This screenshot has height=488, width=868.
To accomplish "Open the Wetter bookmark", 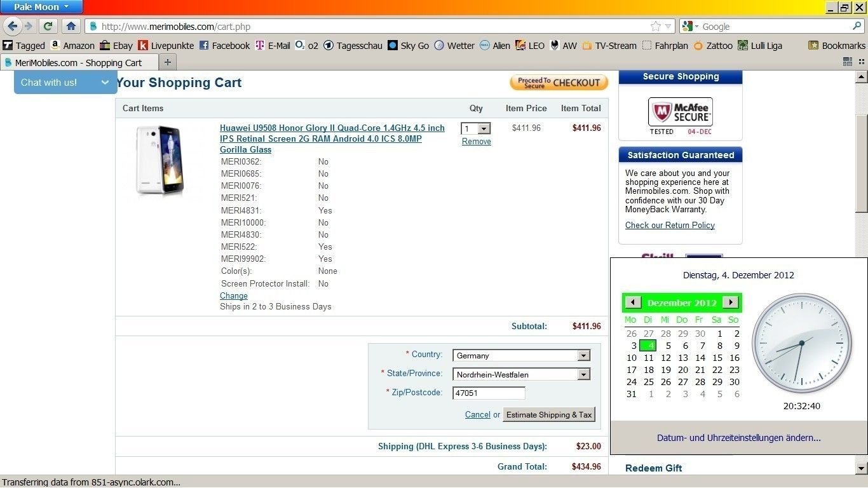I will click(454, 45).
